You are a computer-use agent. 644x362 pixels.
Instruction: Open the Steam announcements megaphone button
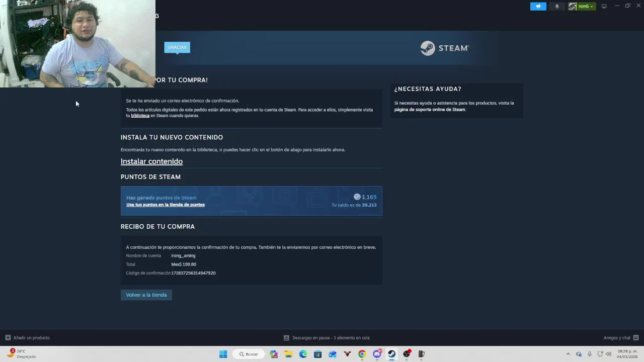pos(538,7)
